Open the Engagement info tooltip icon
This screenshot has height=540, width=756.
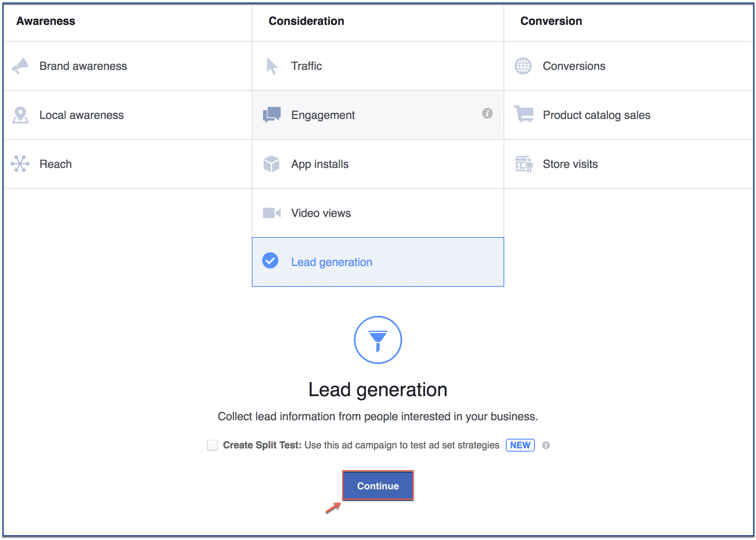click(487, 113)
